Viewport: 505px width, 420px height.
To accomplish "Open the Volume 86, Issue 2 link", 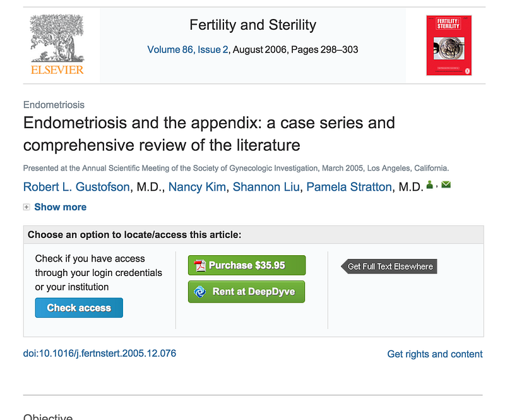I will (187, 49).
